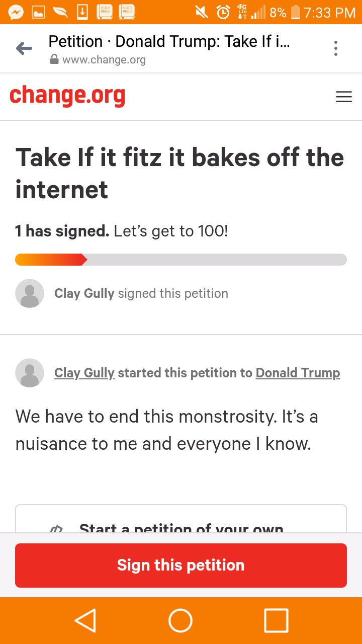
Task: Tap the Android back navigation triangle
Action: point(85,620)
